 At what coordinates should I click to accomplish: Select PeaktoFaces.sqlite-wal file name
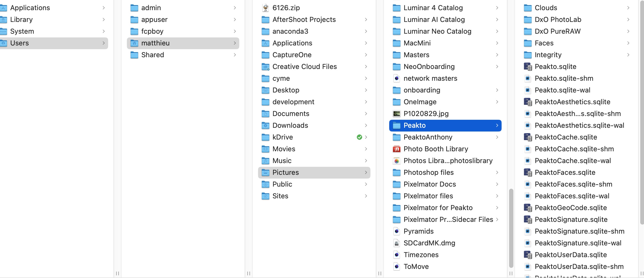pos(572,196)
